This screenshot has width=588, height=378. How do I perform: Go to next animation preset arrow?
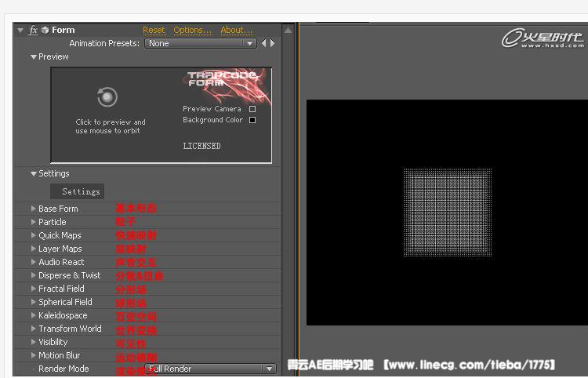point(273,44)
